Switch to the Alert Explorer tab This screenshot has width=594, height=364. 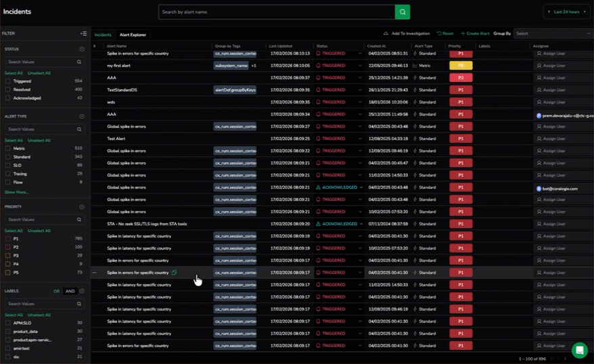click(133, 35)
